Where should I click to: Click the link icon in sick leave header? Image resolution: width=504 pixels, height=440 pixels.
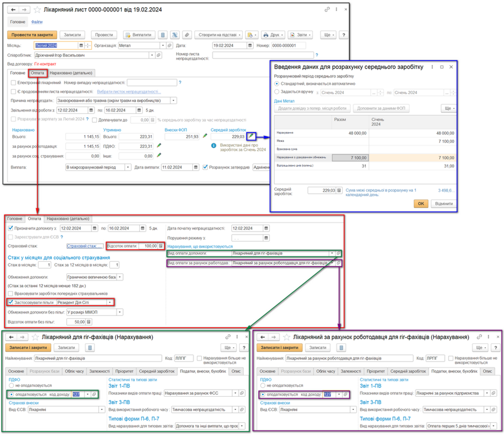pos(327,10)
